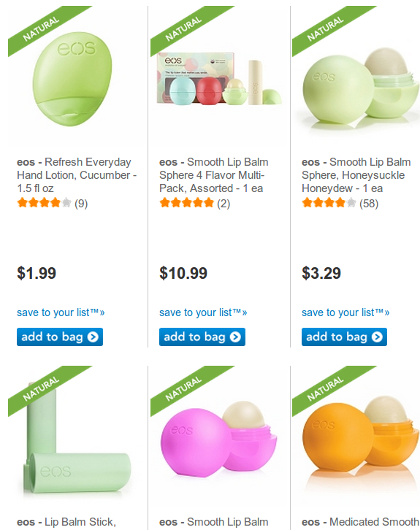Save Honeysuckle Honeydew sphere to your list
Screen dimensions: 420x530
point(345,312)
